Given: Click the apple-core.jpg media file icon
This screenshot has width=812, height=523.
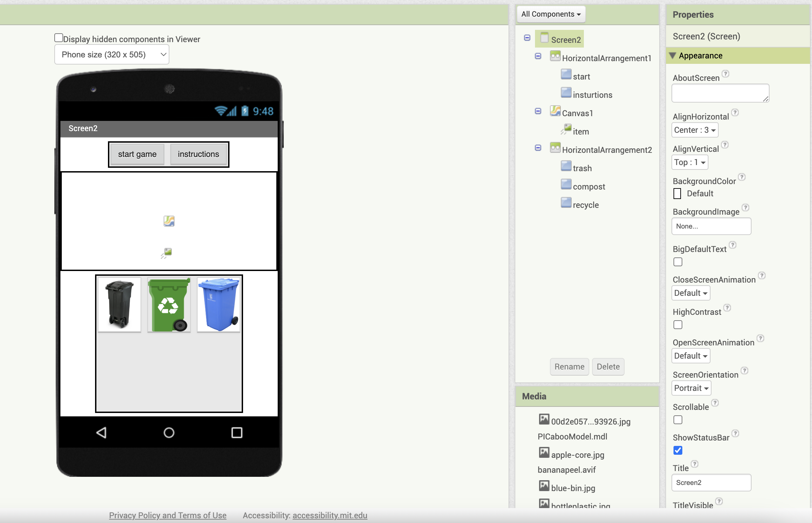Looking at the screenshot, I should (x=544, y=453).
